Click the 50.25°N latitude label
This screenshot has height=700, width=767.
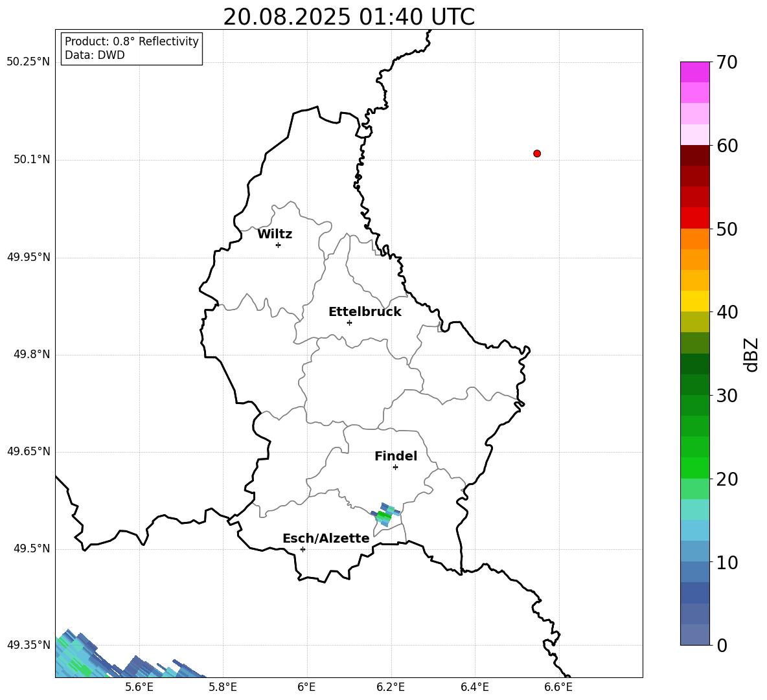(x=29, y=62)
